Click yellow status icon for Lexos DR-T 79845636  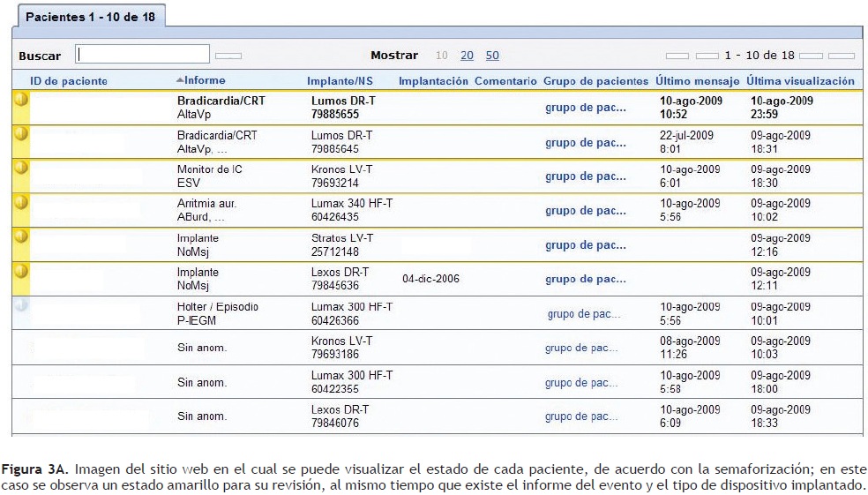(x=20, y=271)
